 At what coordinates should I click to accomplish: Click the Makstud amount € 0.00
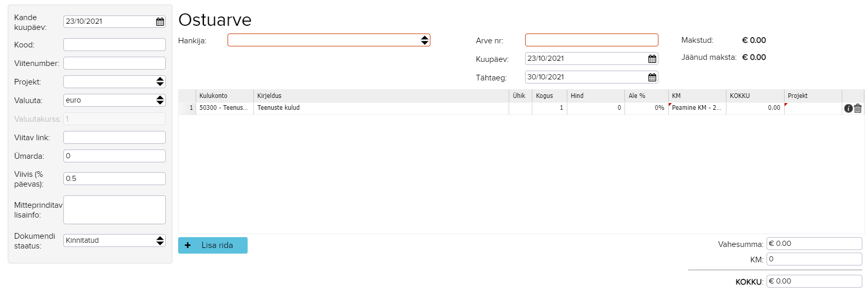[x=754, y=40]
